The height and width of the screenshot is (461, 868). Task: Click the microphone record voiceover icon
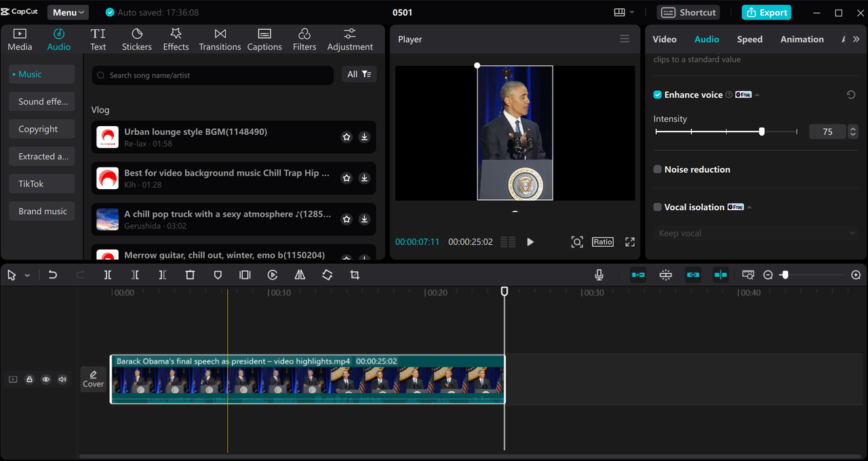point(599,275)
